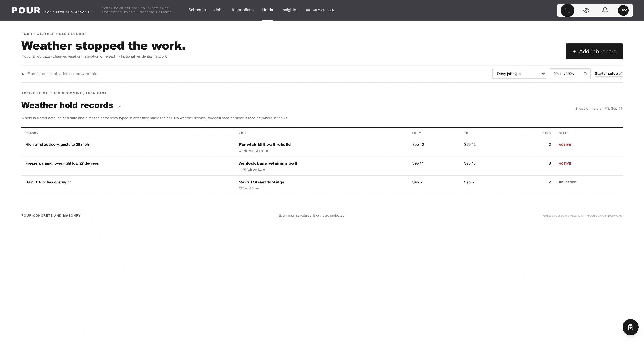Select the Rain, 1.4 inches overnight reason
This screenshot has height=362, width=644.
[48, 182]
